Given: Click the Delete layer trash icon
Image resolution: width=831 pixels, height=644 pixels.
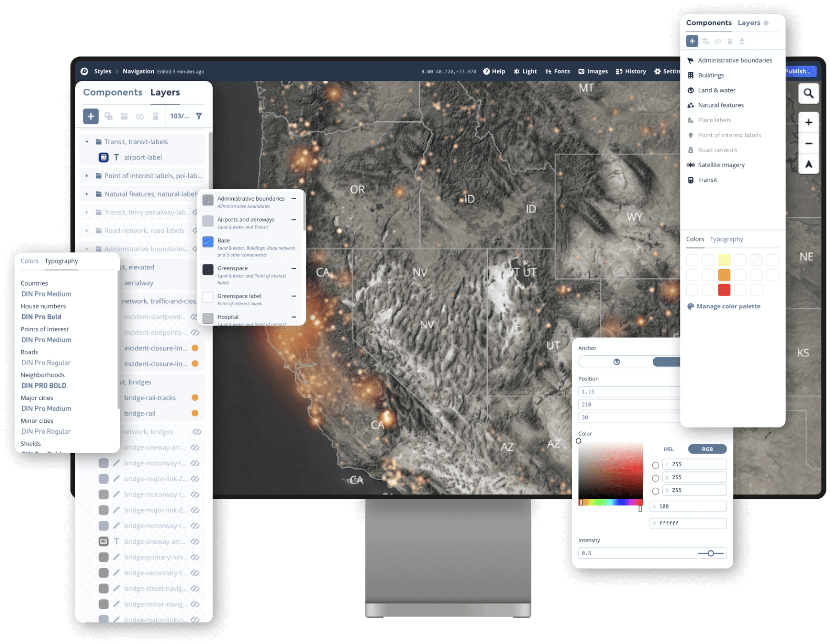Looking at the screenshot, I should tap(155, 116).
